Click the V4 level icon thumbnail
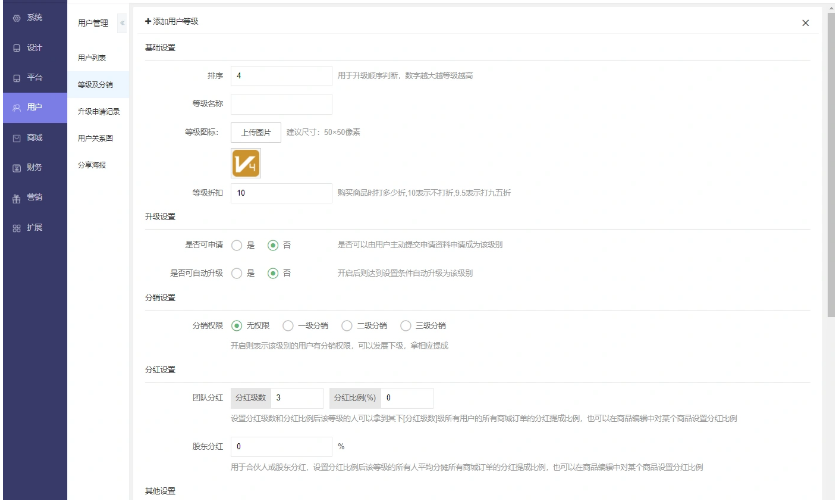 click(x=246, y=163)
